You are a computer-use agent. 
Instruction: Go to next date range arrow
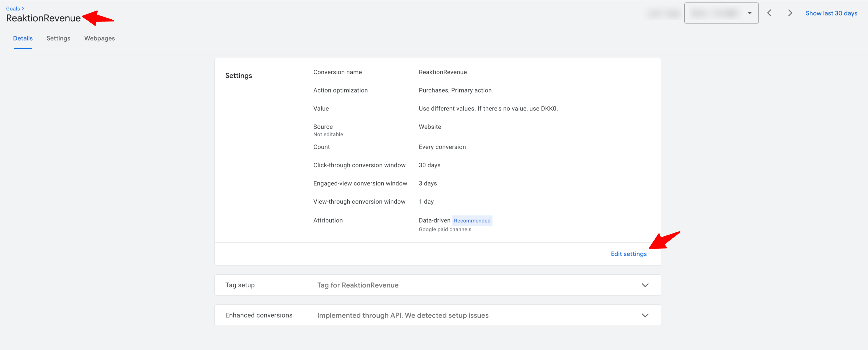[x=790, y=13]
